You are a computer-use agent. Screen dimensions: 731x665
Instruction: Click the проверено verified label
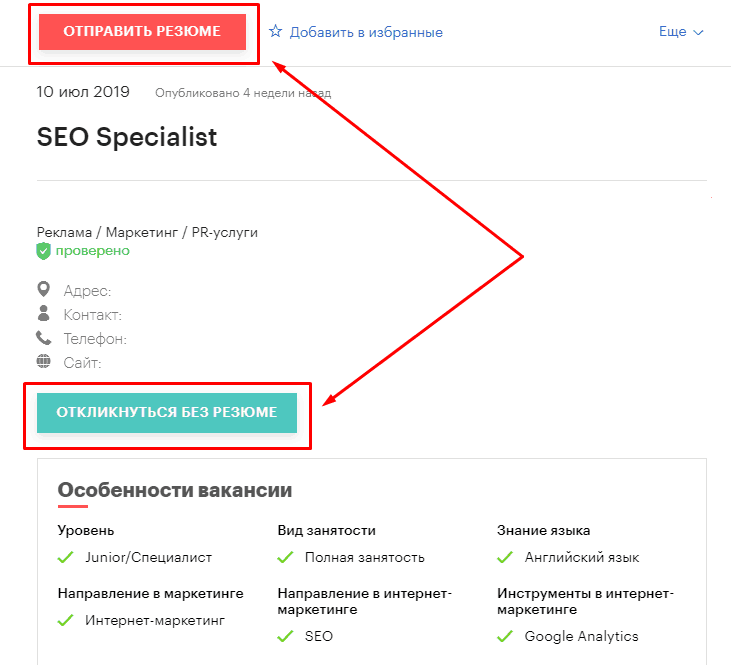point(92,251)
